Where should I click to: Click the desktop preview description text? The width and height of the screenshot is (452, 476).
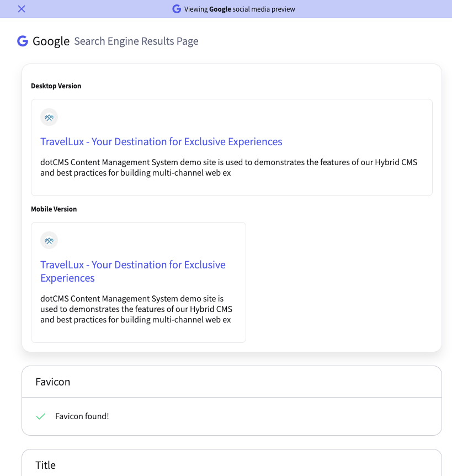click(x=228, y=167)
